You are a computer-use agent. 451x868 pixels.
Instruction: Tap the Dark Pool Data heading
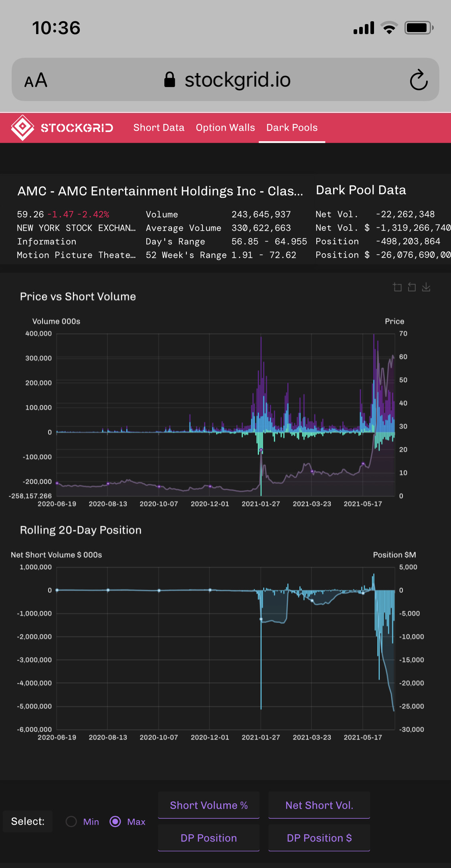361,190
